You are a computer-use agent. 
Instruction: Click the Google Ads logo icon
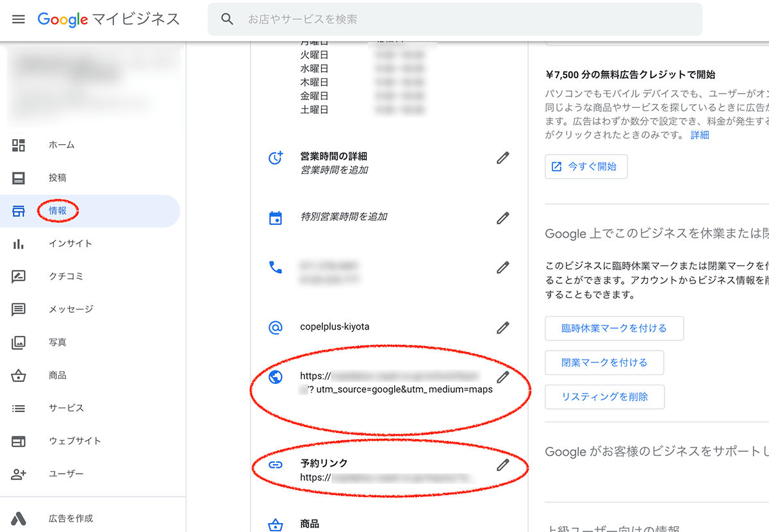pos(19,519)
